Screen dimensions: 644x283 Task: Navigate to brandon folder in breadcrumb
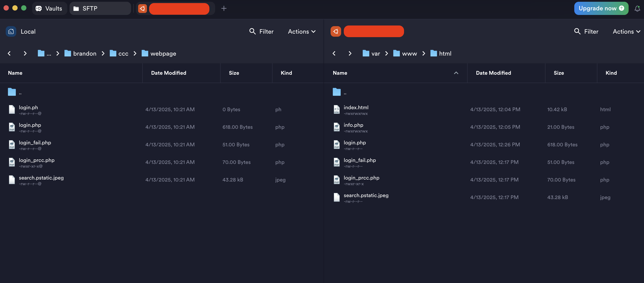click(84, 53)
